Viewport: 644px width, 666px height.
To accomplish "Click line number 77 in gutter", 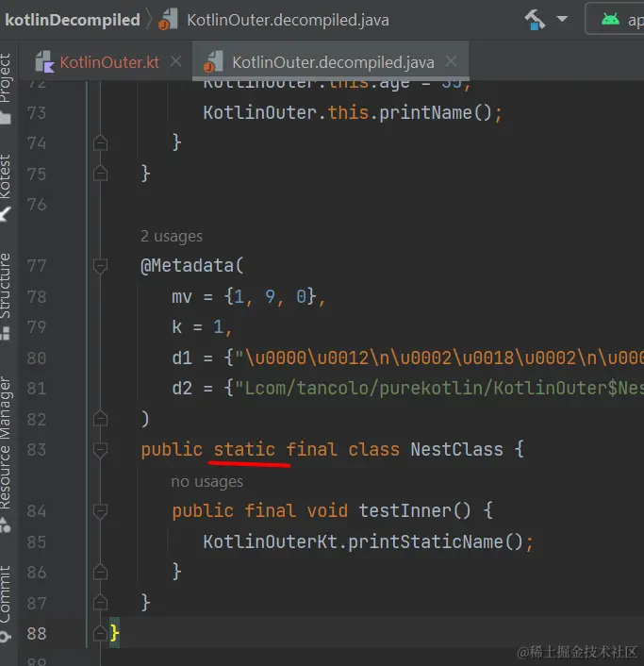I will point(37,266).
